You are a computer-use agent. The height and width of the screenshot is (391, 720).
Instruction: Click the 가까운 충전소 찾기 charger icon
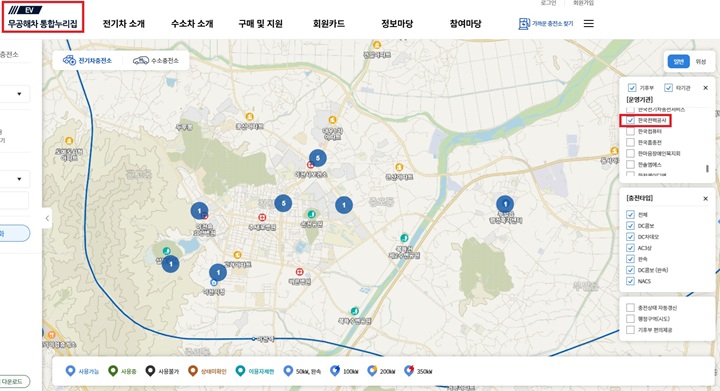tap(524, 23)
